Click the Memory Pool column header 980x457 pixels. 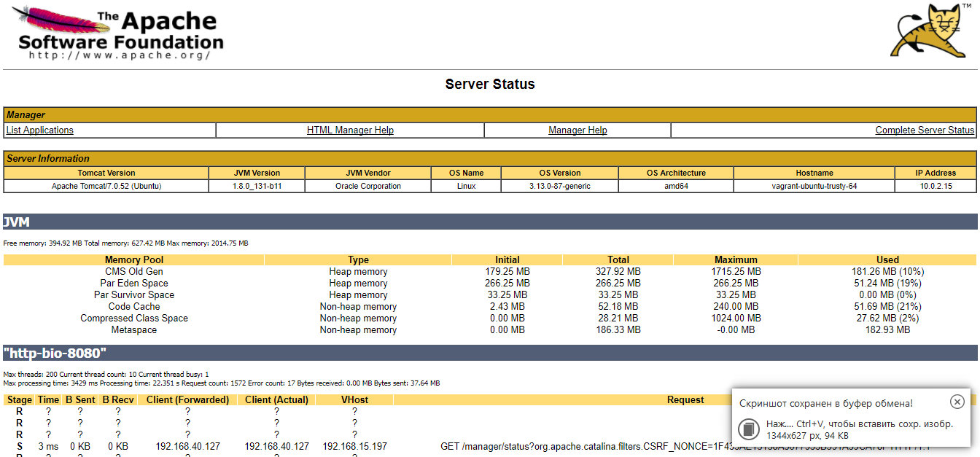134,259
